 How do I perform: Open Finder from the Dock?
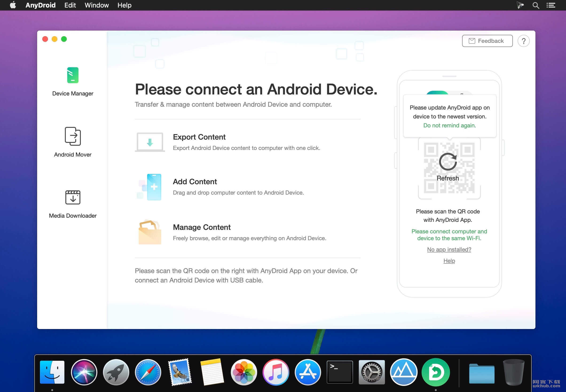pyautogui.click(x=52, y=372)
